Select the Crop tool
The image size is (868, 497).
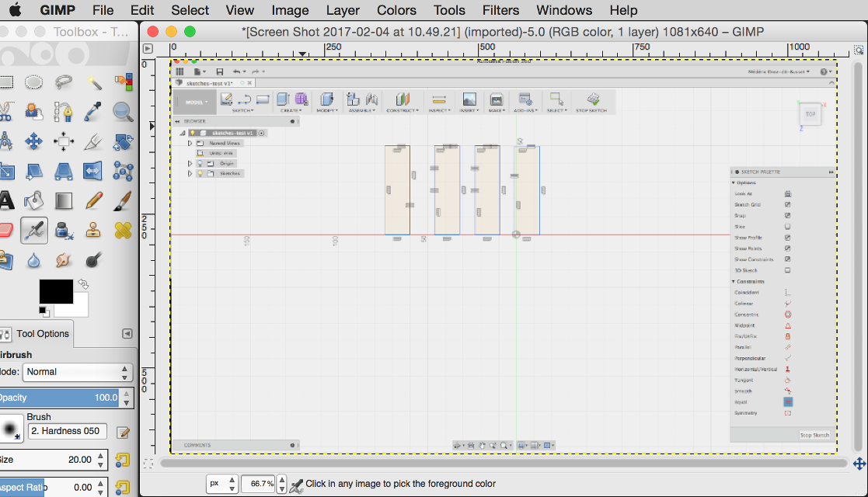(x=93, y=141)
